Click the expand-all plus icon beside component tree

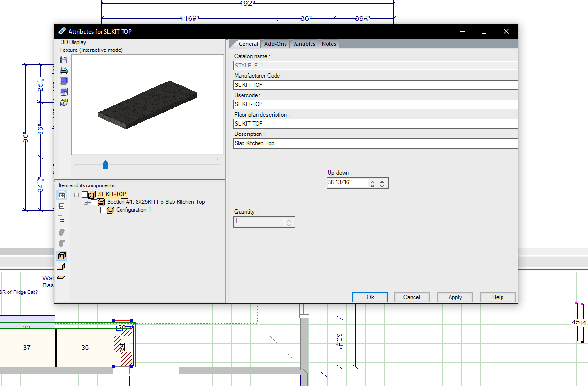62,195
